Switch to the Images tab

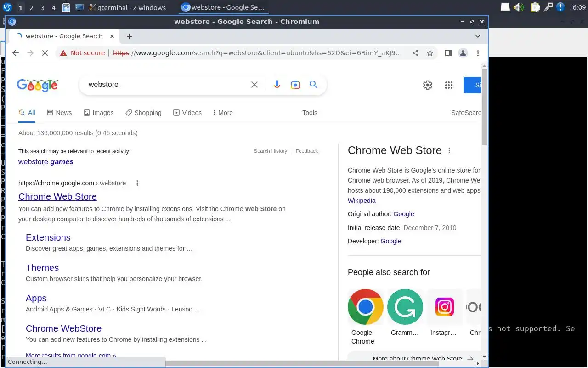98,113
